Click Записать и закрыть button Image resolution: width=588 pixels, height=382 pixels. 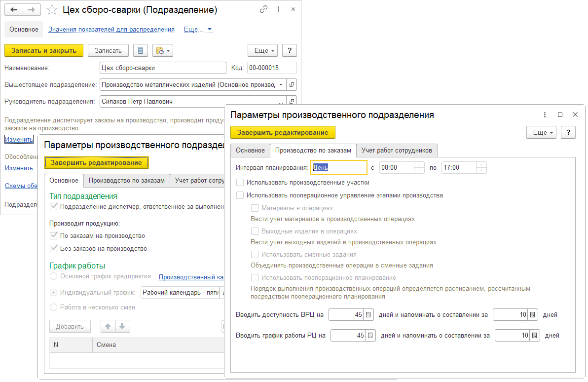44,51
